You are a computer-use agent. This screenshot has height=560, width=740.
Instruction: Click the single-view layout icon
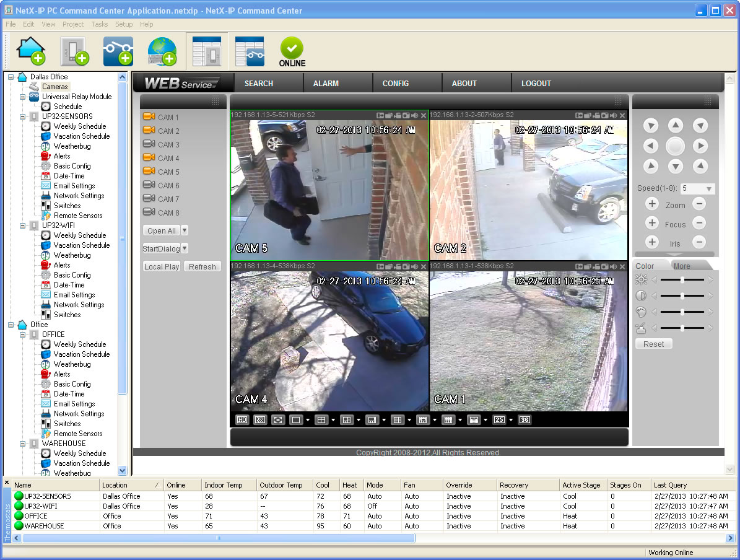click(296, 420)
